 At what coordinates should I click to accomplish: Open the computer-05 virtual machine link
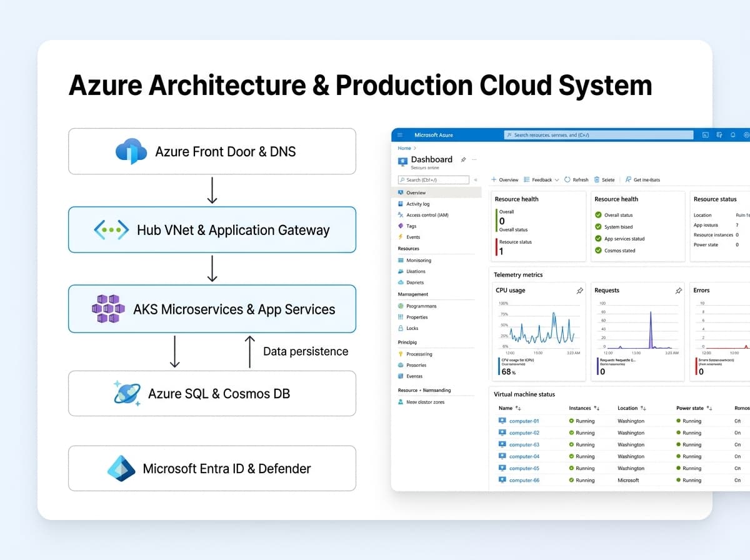coord(524,468)
